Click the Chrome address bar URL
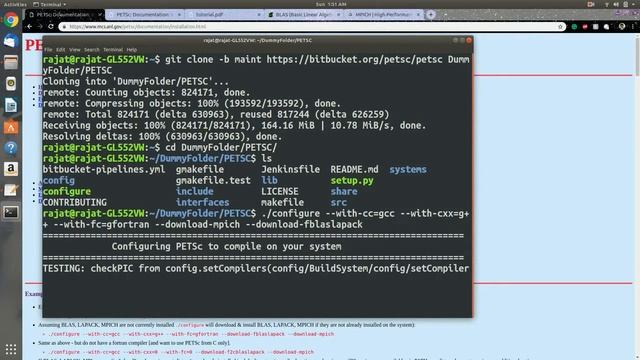The image size is (640, 360). 138,27
